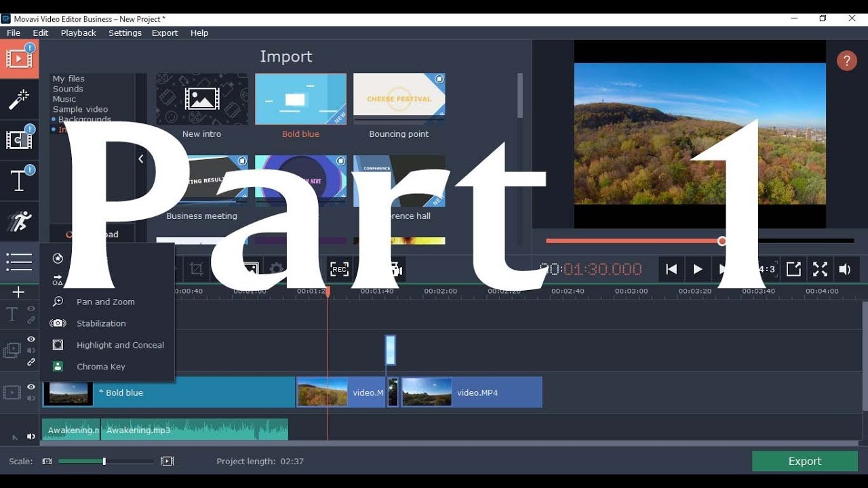The image size is (868, 488).
Task: Click the Stabilization camera icon
Action: (58, 323)
